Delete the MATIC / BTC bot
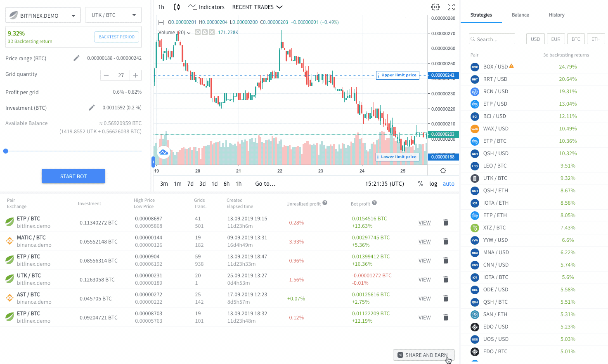Viewport: 608px width, 364px height. pyautogui.click(x=446, y=241)
